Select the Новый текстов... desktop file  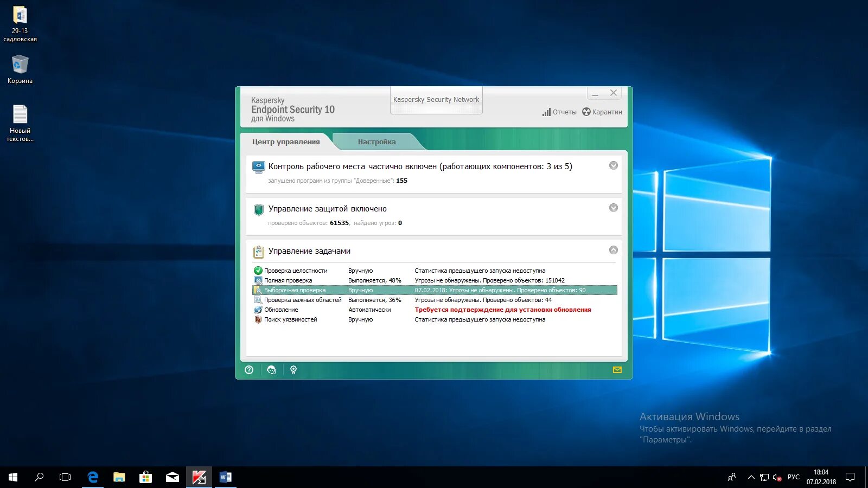[x=20, y=123]
